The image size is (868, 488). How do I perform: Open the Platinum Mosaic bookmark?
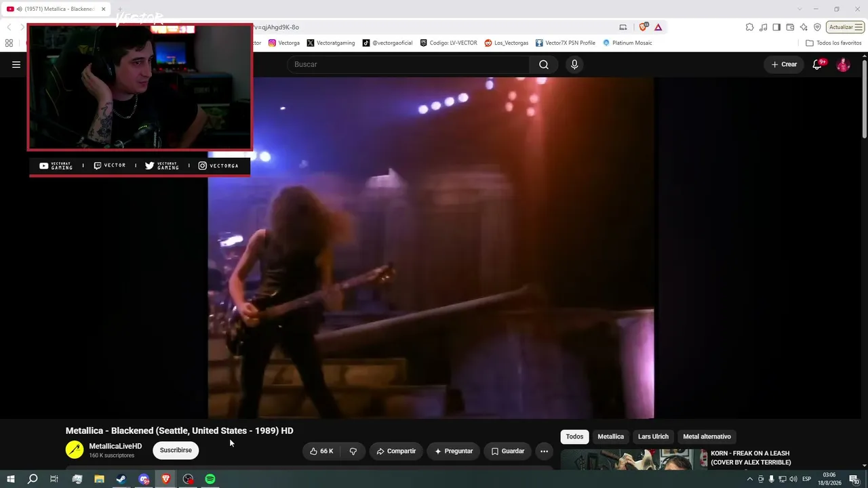tap(627, 43)
